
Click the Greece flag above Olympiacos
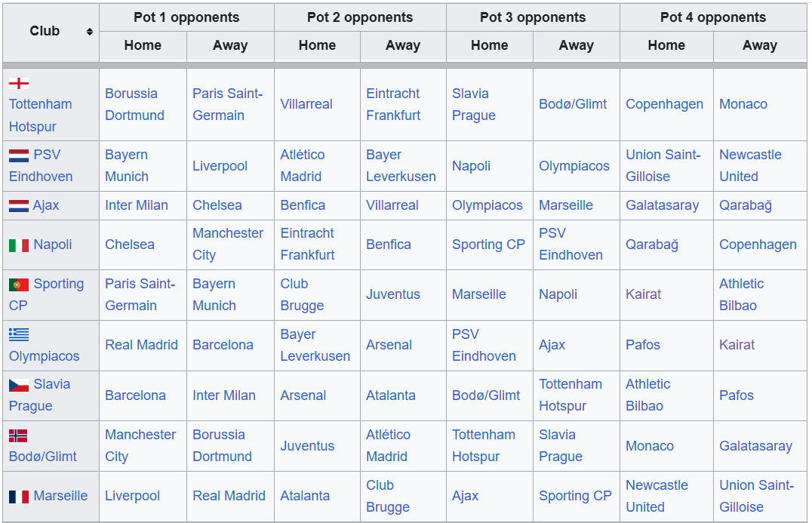(19, 335)
